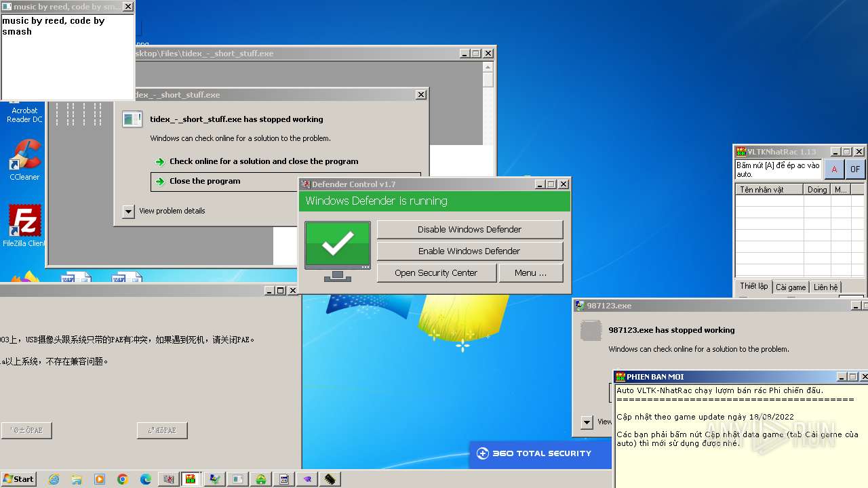Image resolution: width=868 pixels, height=488 pixels.
Task: Open Microsoft Edge from the taskbar
Action: [146, 479]
